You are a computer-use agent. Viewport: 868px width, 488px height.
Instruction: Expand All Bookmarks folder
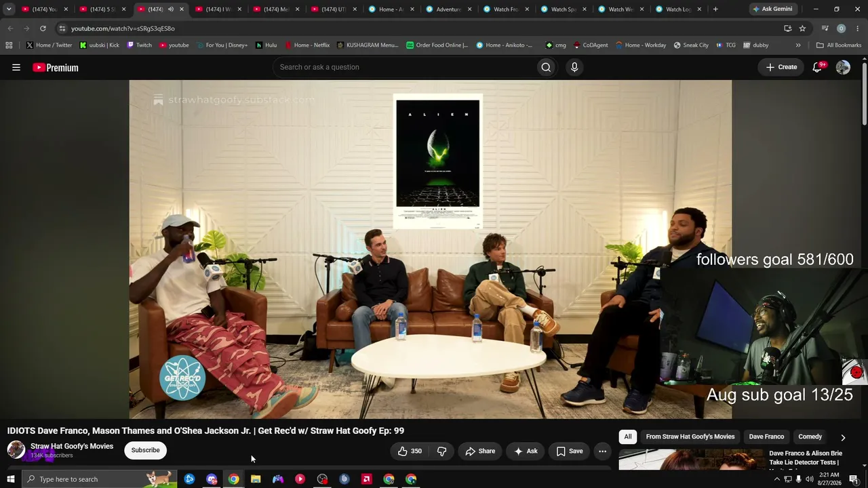coord(839,45)
